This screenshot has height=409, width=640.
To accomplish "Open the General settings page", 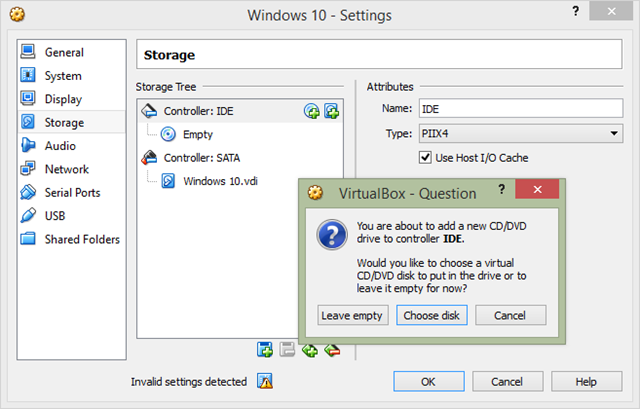I will point(71,52).
